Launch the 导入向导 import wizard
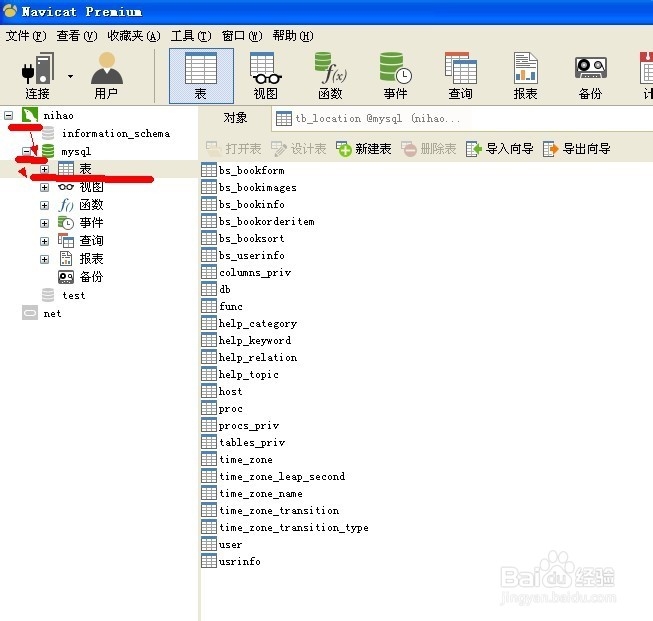This screenshot has width=653, height=621. pos(499,149)
